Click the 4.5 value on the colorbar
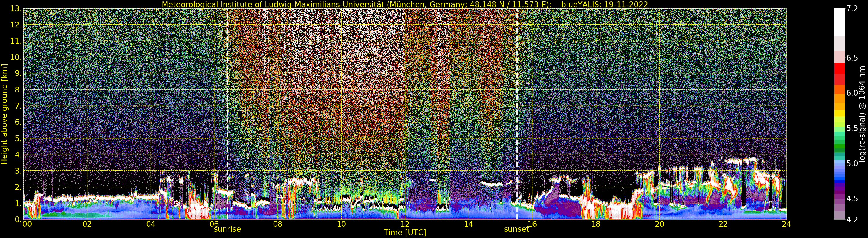Screen dimensions: 868x238 pyautogui.click(x=852, y=199)
